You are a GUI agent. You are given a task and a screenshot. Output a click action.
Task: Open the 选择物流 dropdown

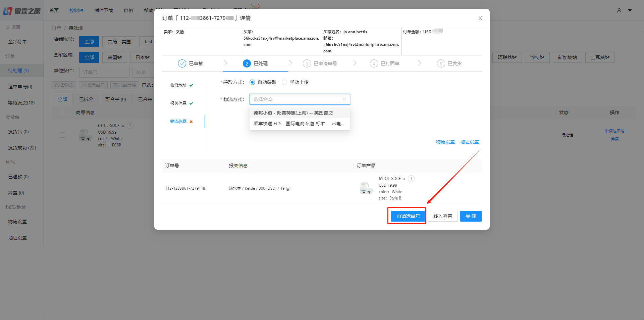tap(299, 99)
